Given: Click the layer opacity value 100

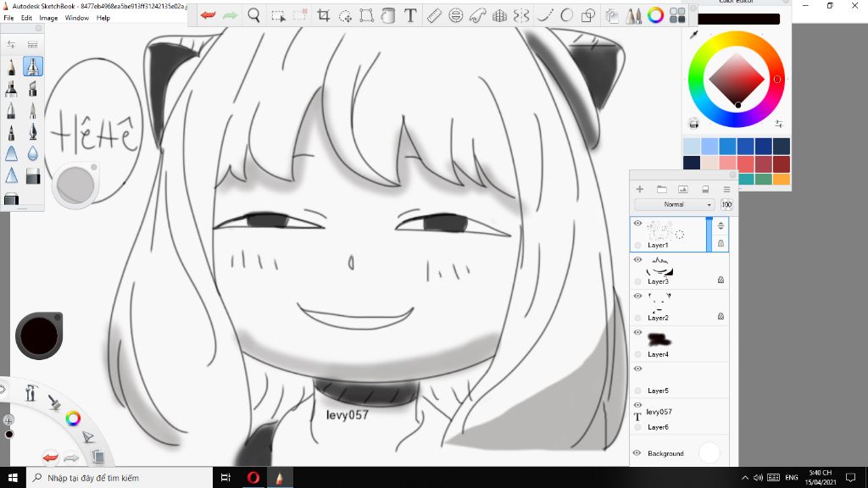Looking at the screenshot, I should click(726, 205).
